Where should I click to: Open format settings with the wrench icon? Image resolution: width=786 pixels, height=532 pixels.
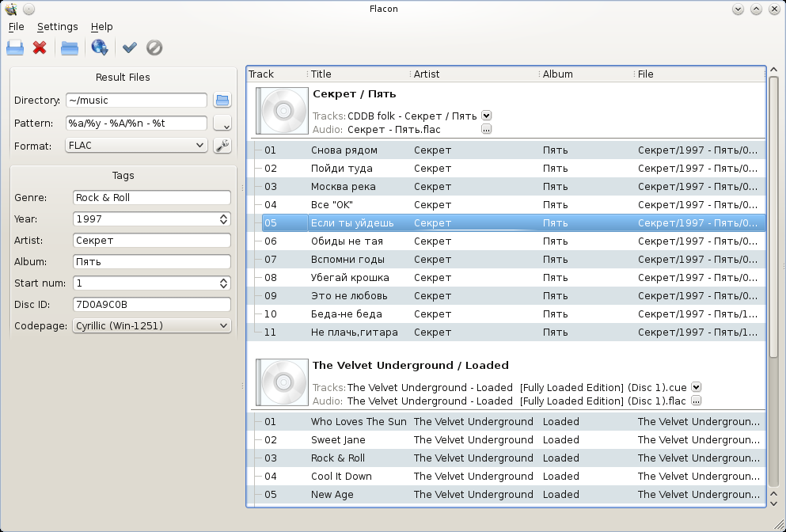[x=222, y=146]
